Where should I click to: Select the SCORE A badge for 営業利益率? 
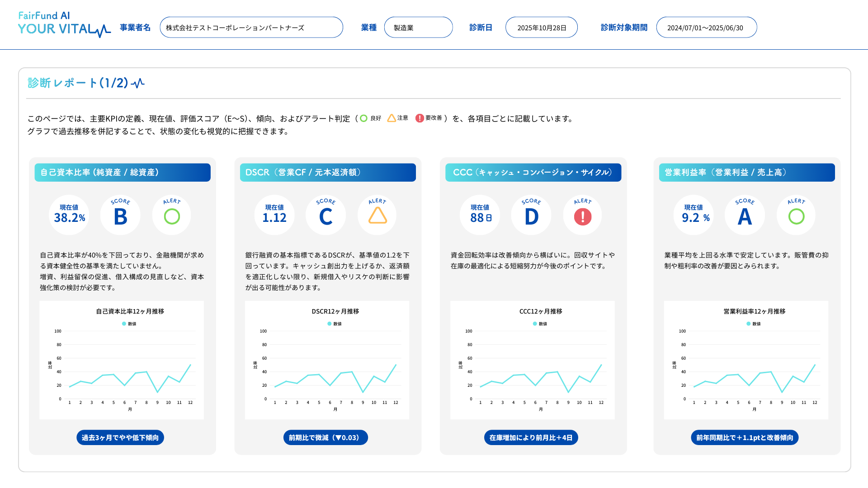coord(745,215)
